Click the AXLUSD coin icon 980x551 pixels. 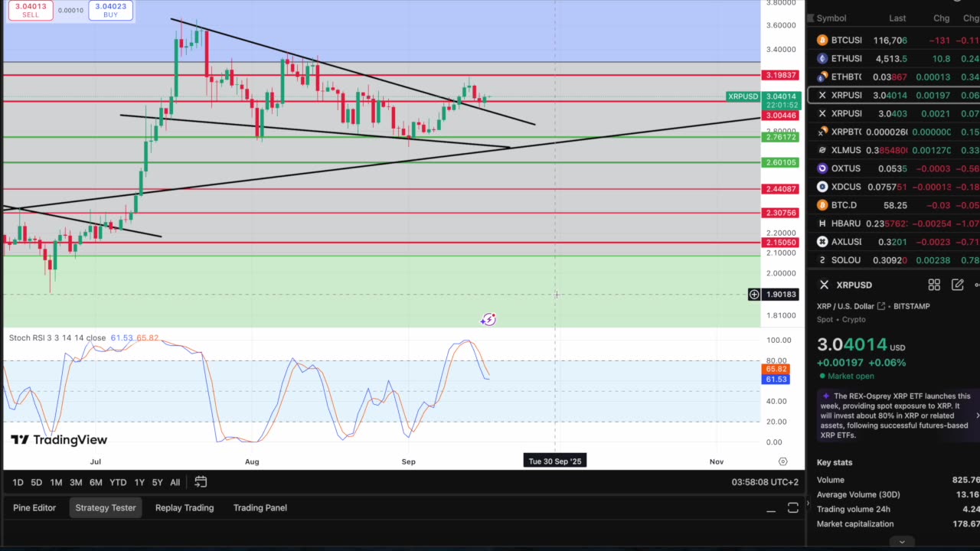click(x=822, y=242)
